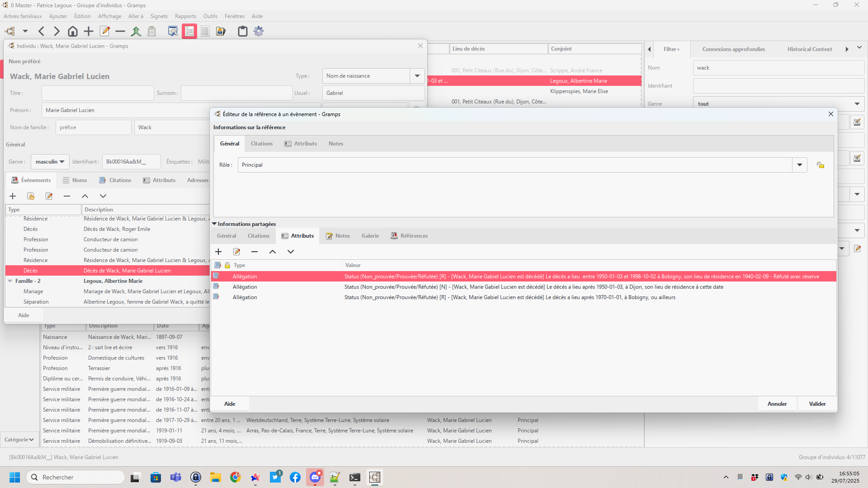Viewport: 868px width, 488px height.
Task: Collapse the Informations partagées section
Action: click(x=215, y=224)
